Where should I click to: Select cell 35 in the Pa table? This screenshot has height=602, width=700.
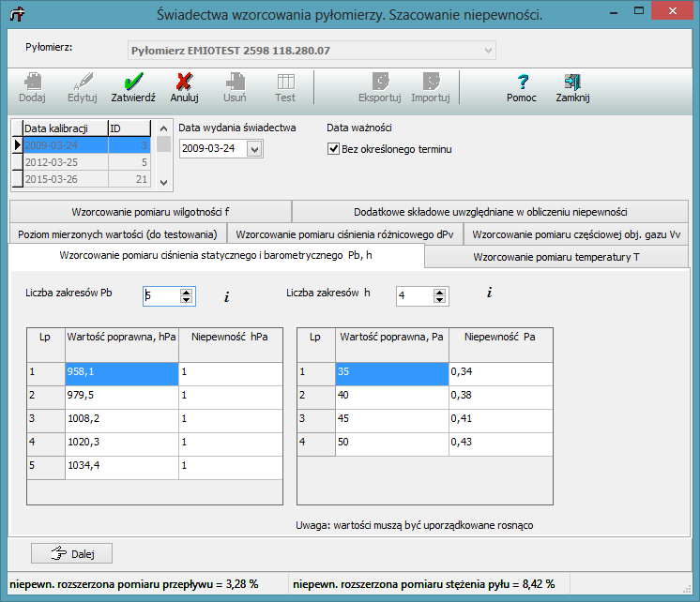pyautogui.click(x=392, y=374)
